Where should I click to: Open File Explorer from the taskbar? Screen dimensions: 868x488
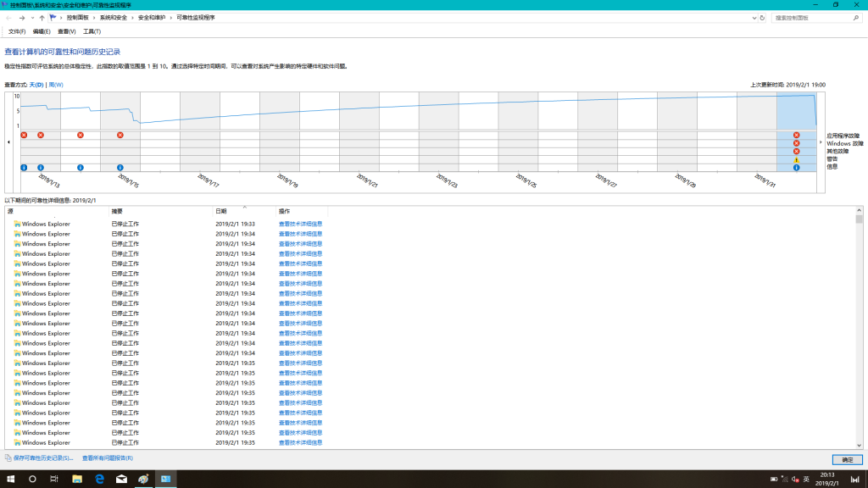(77, 479)
